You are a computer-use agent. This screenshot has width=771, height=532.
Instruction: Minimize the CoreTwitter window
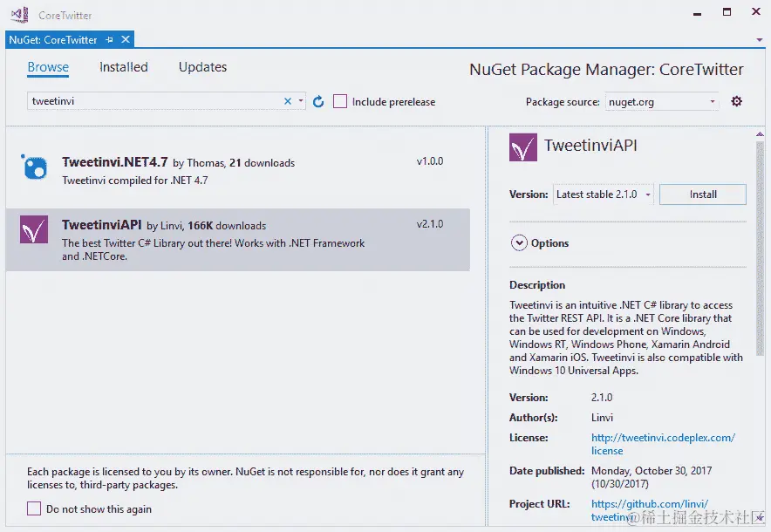coord(697,14)
